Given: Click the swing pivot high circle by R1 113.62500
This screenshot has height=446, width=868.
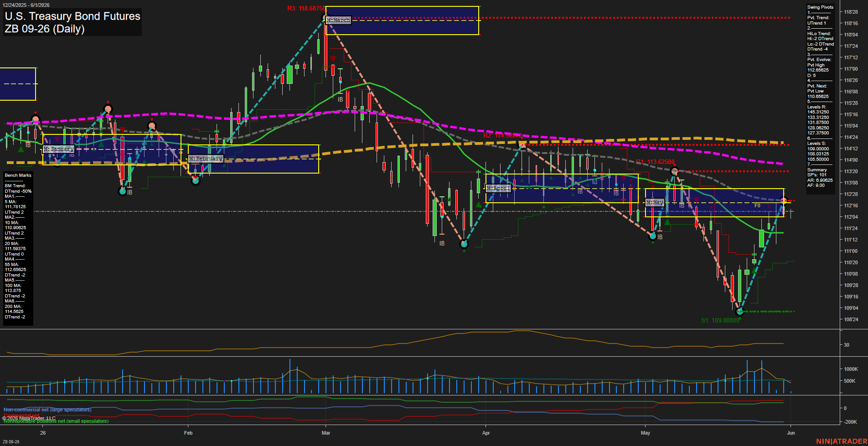Looking at the screenshot, I should (x=675, y=172).
